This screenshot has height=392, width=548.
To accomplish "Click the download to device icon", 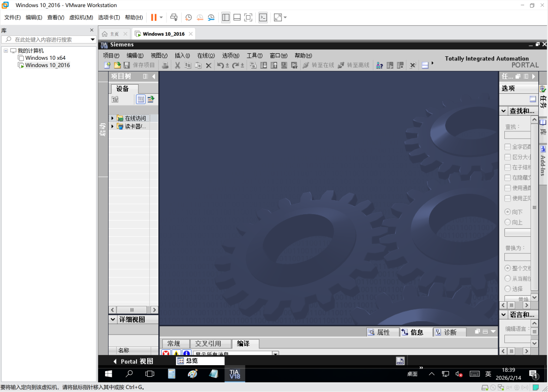I will pyautogui.click(x=264, y=65).
